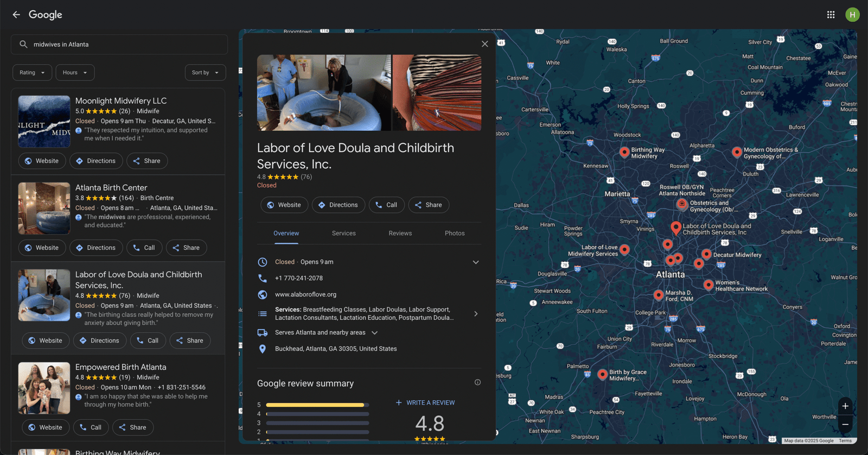
Task: Open the Hours filter dropdown
Action: (75, 73)
